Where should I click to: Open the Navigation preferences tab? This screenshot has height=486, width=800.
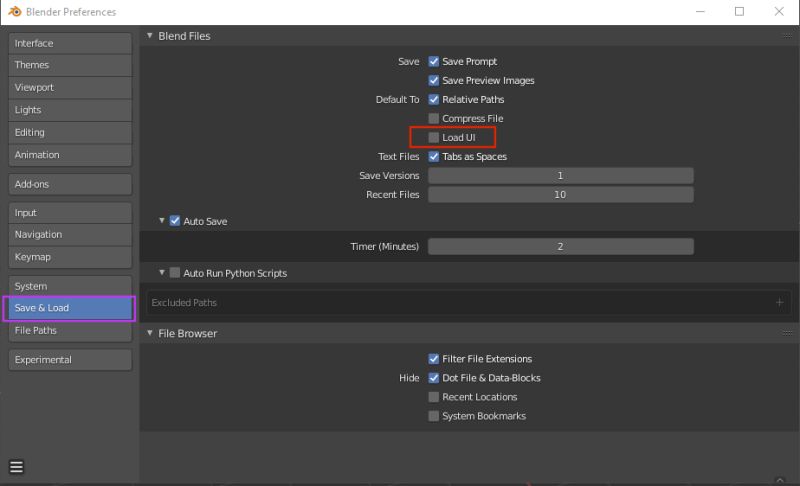click(x=70, y=235)
